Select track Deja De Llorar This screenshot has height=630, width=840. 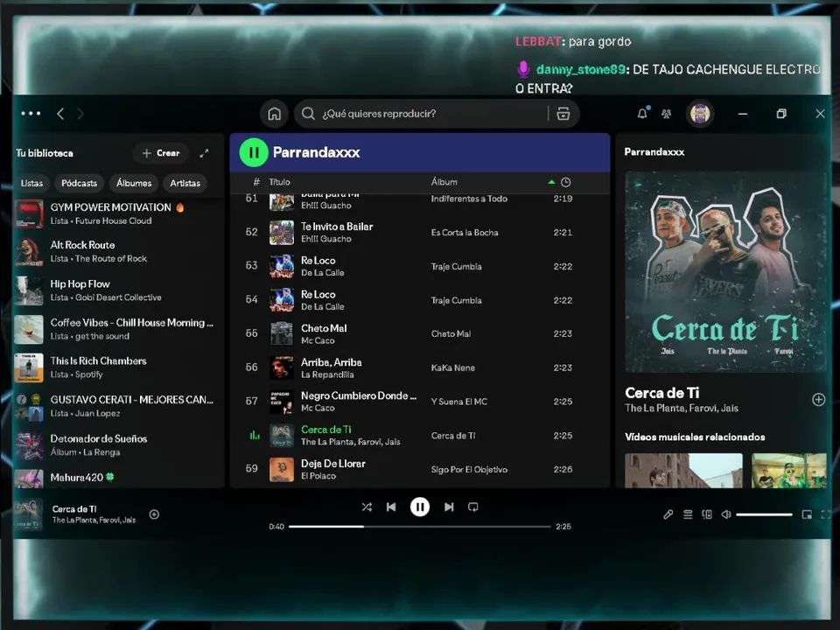pyautogui.click(x=419, y=469)
